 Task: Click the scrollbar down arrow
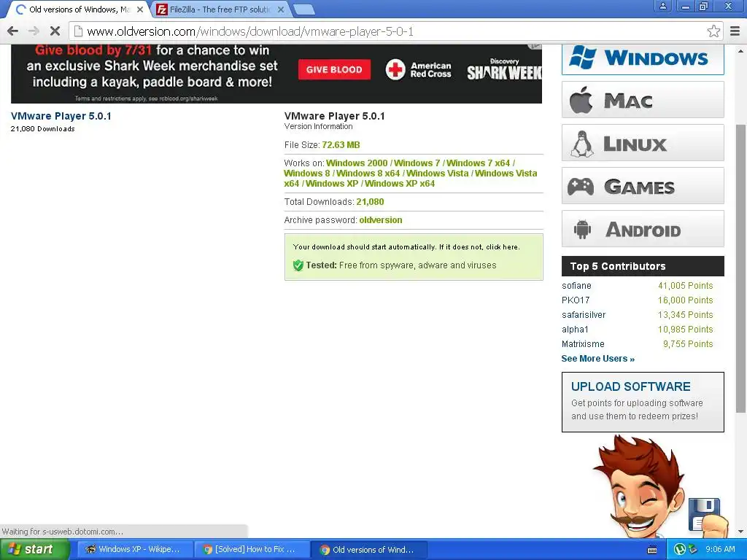tap(741, 532)
